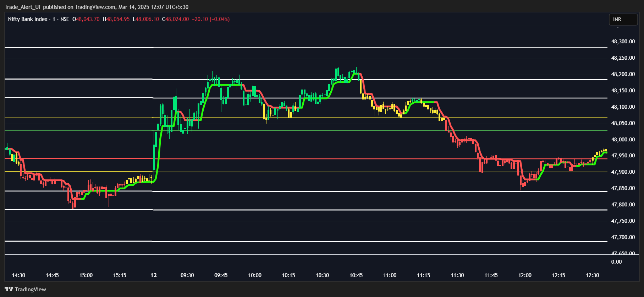644x297 pixels.
Task: Click the 10:00 time axis label
Action: pos(255,275)
